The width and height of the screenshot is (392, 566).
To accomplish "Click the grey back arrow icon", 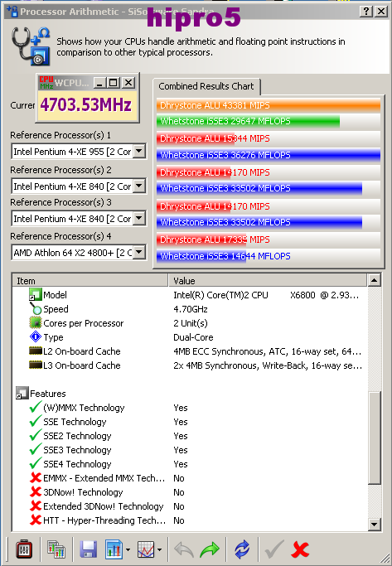I will tap(184, 549).
